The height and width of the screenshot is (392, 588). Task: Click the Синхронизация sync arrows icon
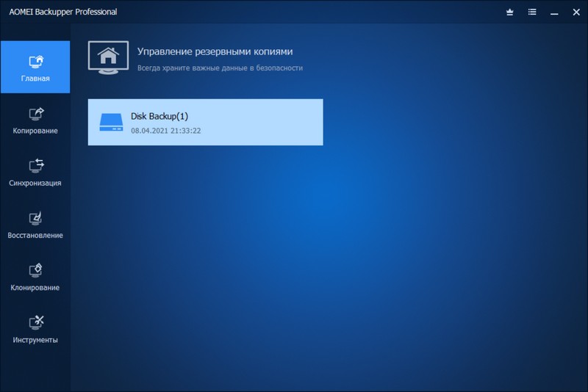(x=35, y=166)
